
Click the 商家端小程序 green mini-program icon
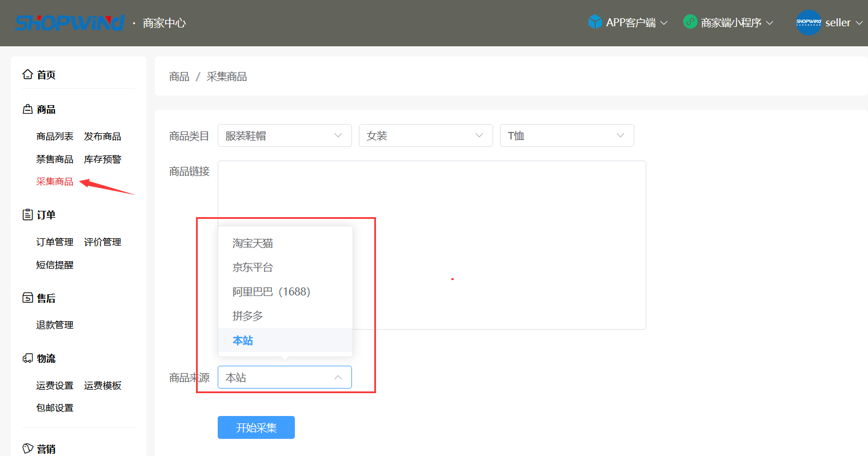point(690,22)
